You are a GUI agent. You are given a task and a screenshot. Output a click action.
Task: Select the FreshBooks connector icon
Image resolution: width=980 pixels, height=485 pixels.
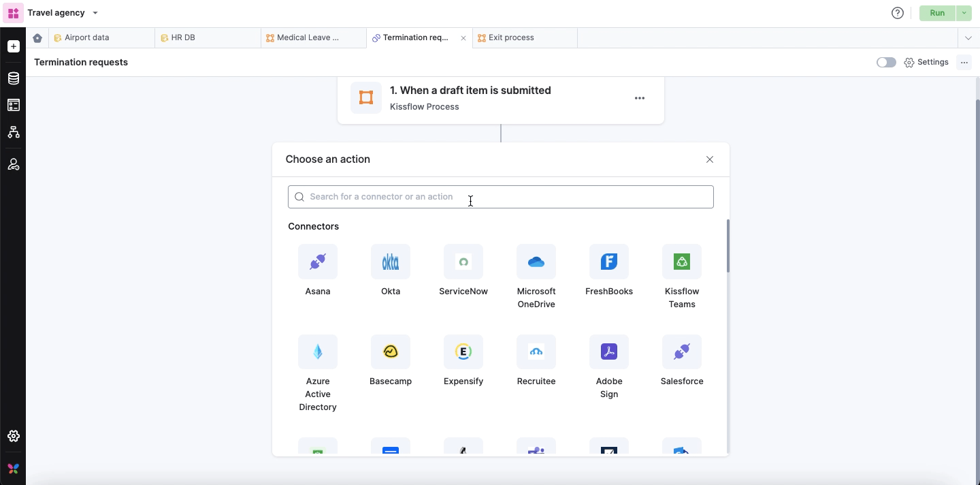click(608, 262)
